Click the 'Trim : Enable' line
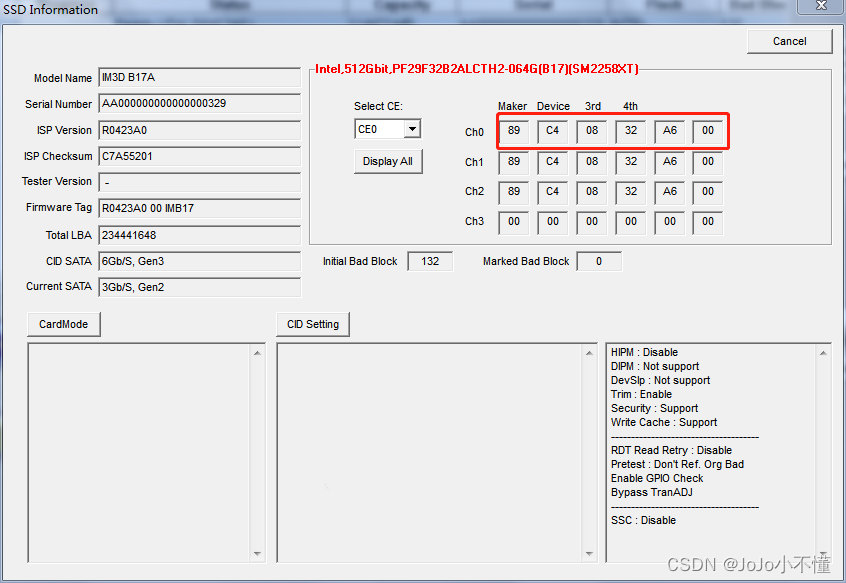This screenshot has height=583, width=846. (x=641, y=394)
